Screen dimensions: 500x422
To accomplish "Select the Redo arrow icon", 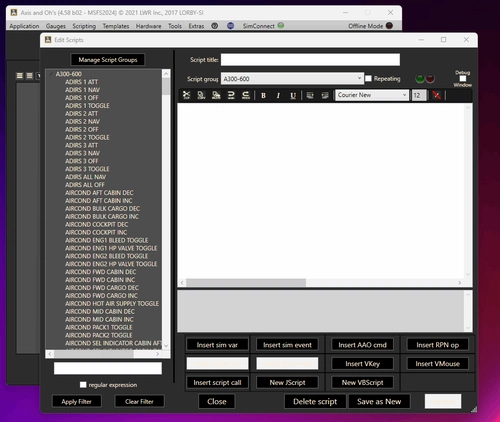I will point(246,95).
